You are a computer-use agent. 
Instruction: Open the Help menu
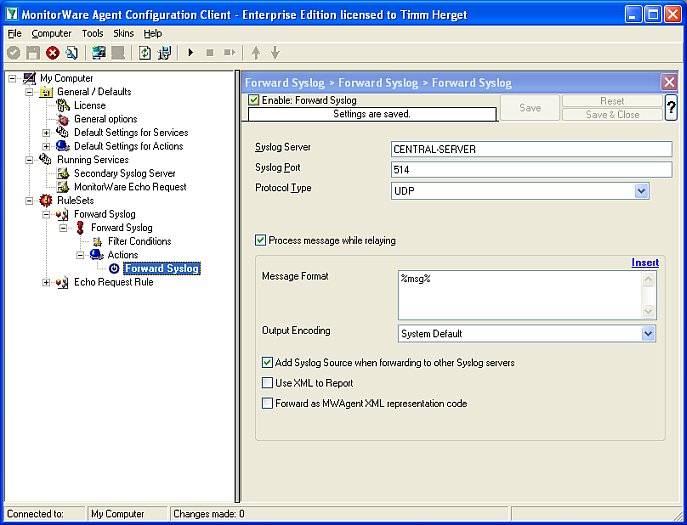pos(153,33)
